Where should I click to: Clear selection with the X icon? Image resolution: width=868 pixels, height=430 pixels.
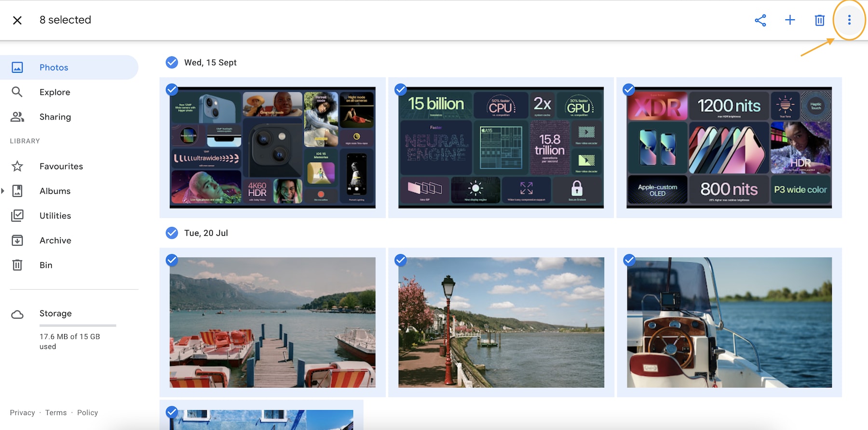pyautogui.click(x=17, y=20)
